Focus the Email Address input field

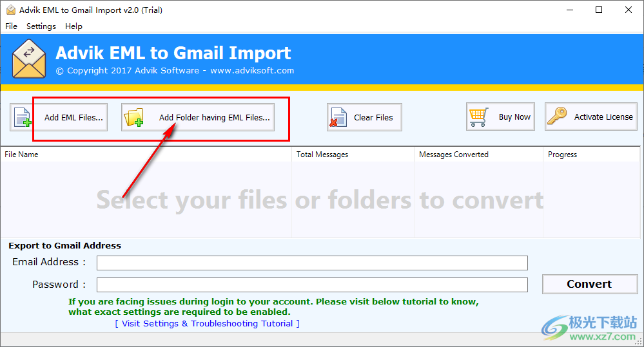click(x=312, y=263)
